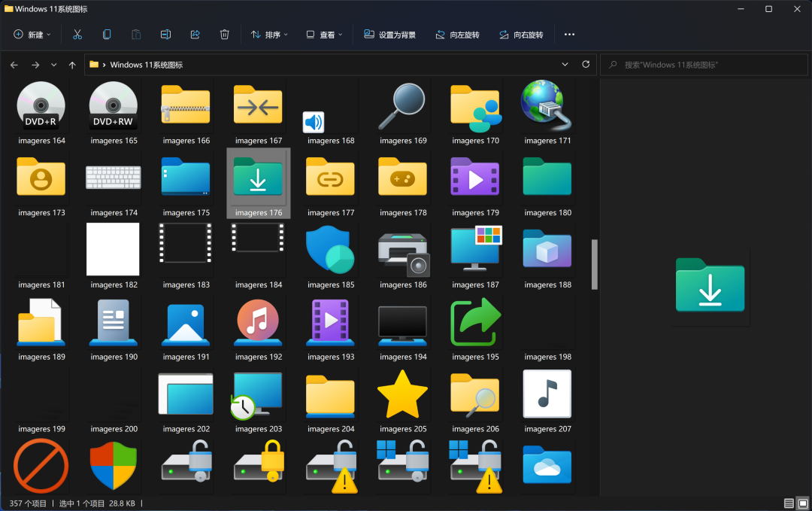Switch to details list view icon

tap(789, 503)
